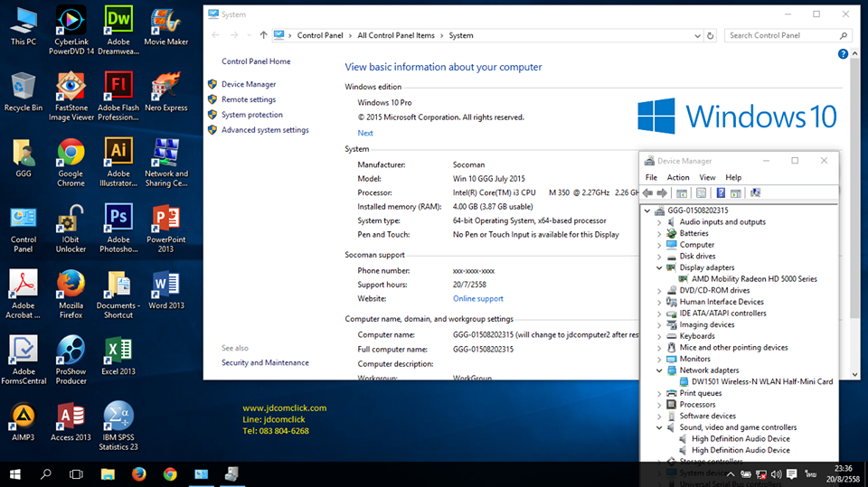Open CyberLink PowerDVD 14 desktop icon
The width and height of the screenshot is (868, 487).
tap(71, 31)
